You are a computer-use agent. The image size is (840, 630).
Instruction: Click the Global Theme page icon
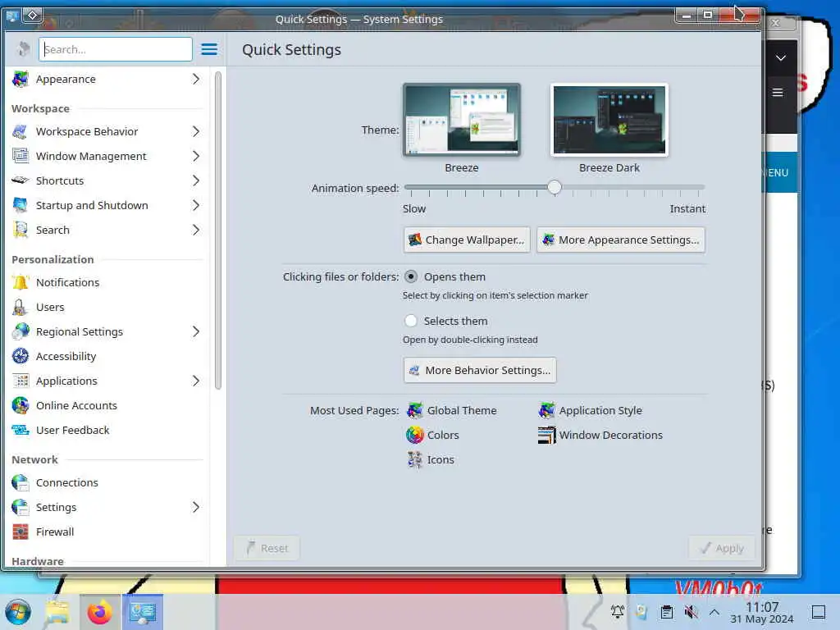tap(414, 410)
